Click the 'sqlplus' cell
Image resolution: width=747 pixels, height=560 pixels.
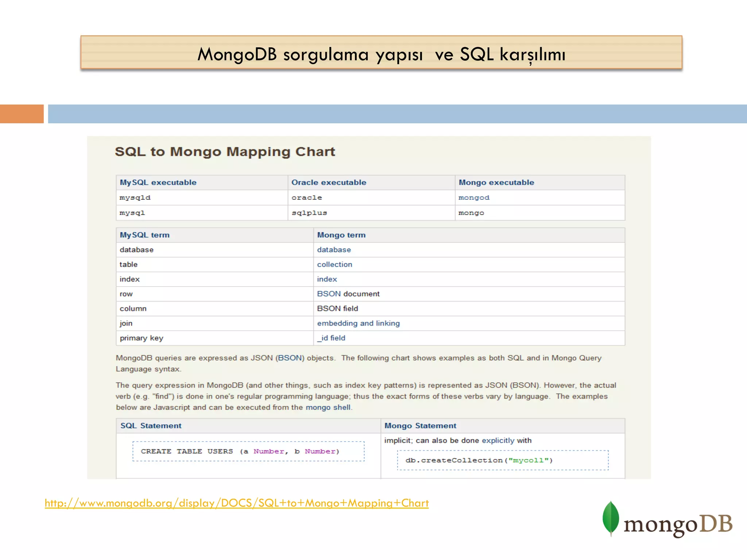(x=371, y=213)
